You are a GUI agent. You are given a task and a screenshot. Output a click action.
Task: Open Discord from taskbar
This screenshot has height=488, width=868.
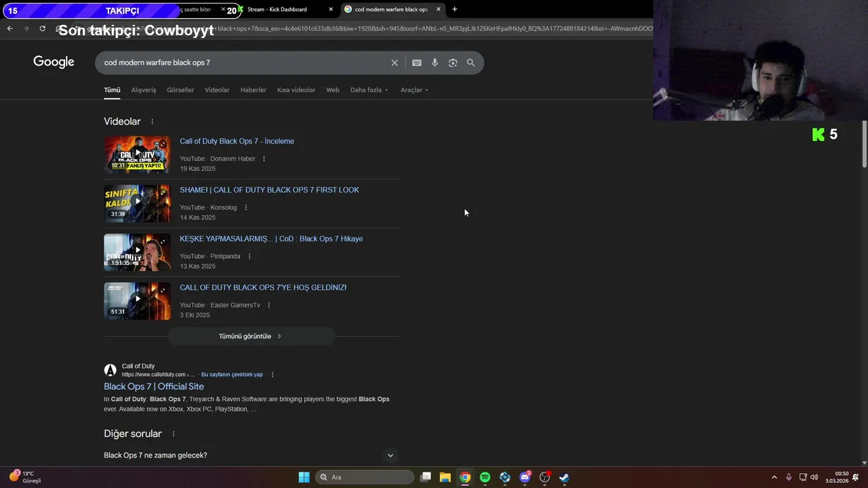tap(525, 477)
